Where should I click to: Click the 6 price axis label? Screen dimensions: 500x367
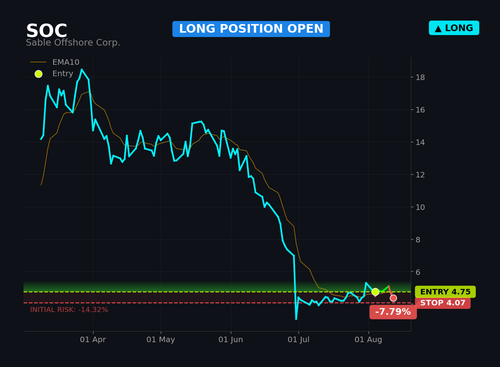(x=418, y=272)
